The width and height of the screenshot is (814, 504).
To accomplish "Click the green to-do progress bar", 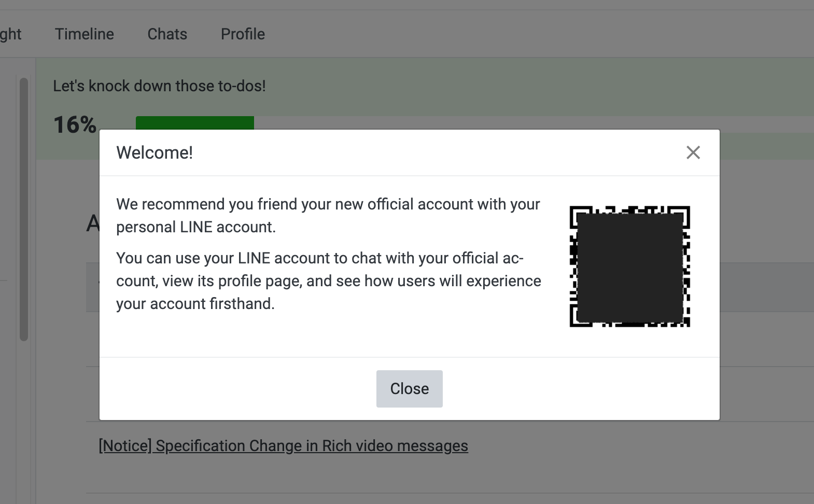I will (x=194, y=123).
